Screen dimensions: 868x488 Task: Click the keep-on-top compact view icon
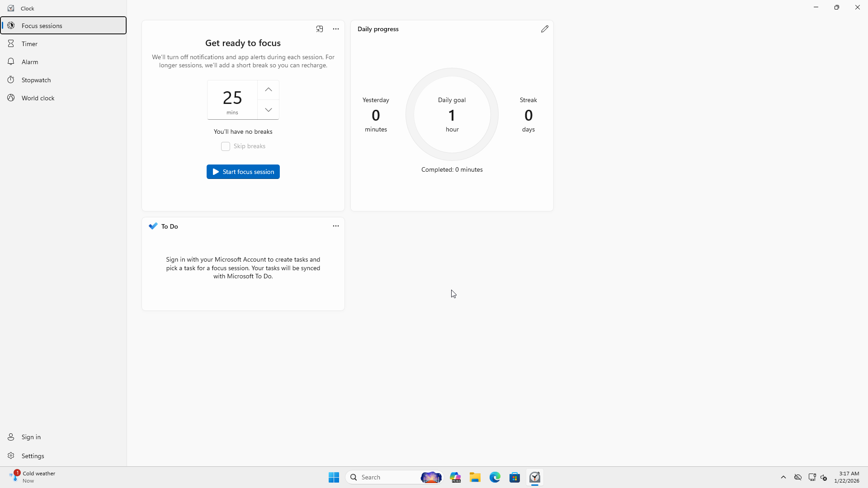(320, 29)
